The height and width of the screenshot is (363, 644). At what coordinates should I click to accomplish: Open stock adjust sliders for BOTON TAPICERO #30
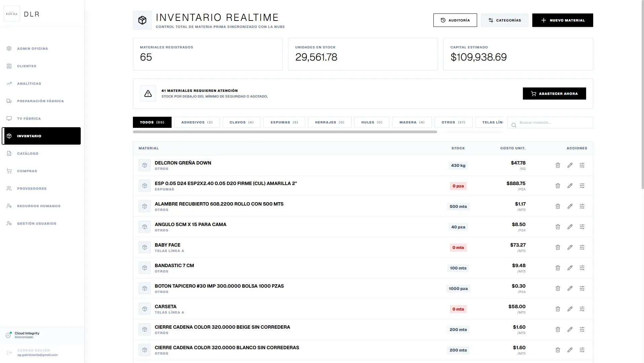point(582,288)
